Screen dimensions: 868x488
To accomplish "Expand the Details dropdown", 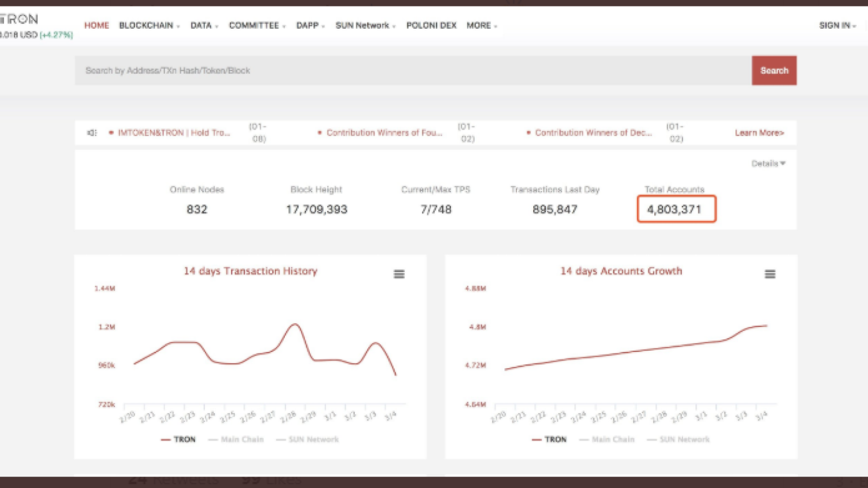I will pyautogui.click(x=768, y=163).
